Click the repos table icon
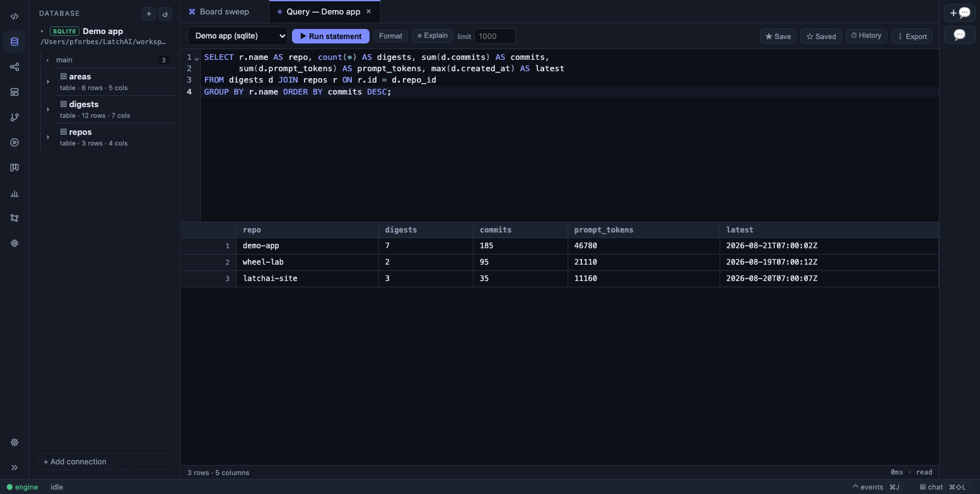Viewport: 980px width, 494px height. click(x=64, y=132)
